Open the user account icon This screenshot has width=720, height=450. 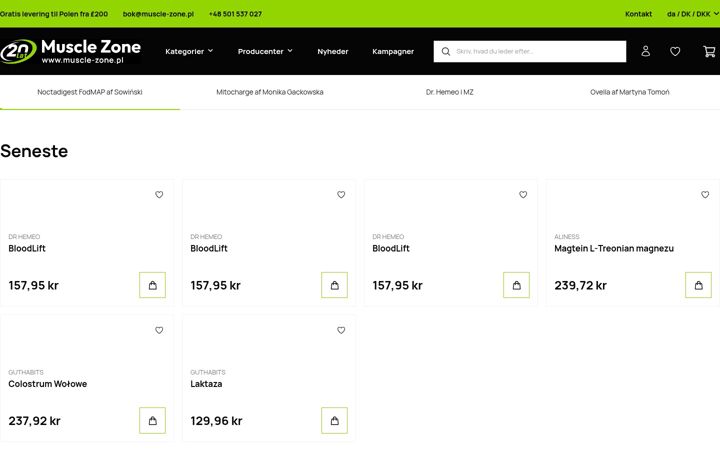click(x=646, y=51)
